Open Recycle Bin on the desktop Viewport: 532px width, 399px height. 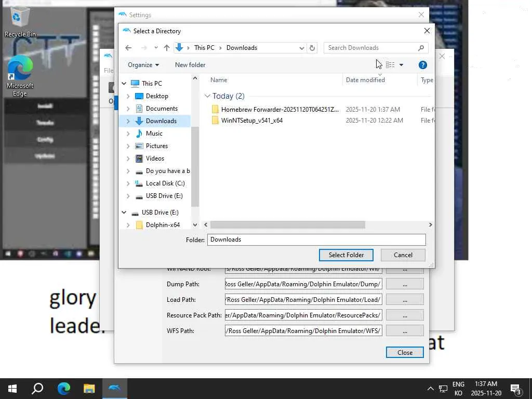click(x=20, y=22)
